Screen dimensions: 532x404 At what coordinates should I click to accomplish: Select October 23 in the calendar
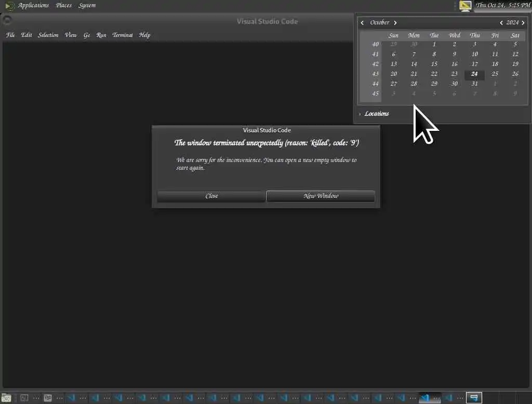click(x=454, y=74)
